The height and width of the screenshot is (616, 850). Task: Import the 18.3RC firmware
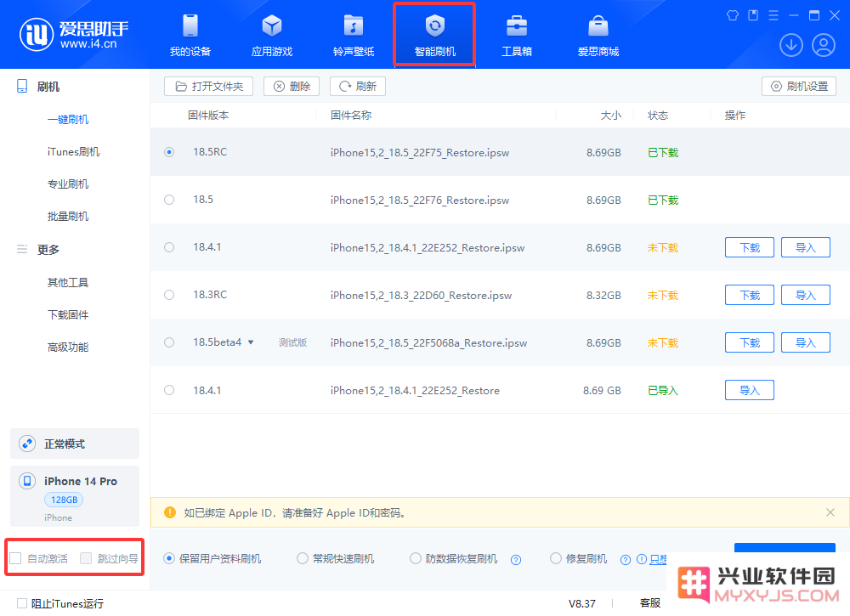[x=806, y=296]
